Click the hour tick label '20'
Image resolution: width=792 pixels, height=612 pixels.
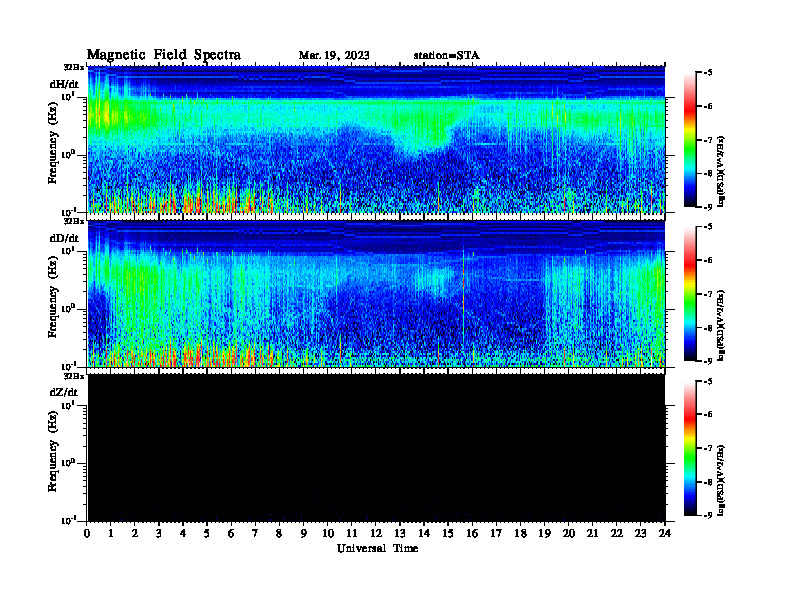tap(568, 533)
